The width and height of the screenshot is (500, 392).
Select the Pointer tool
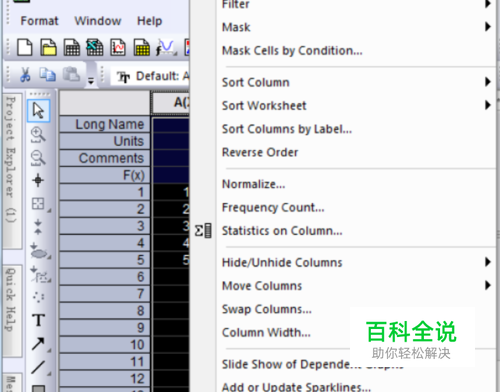point(39,110)
